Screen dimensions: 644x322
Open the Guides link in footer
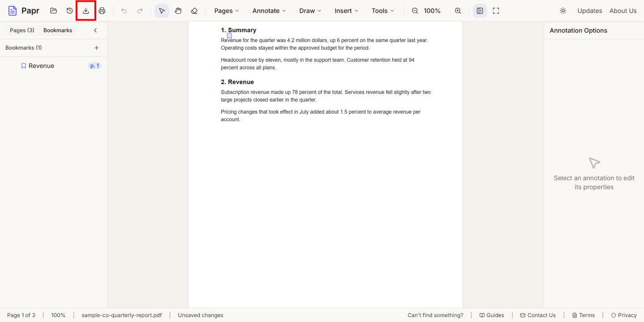coord(491,315)
